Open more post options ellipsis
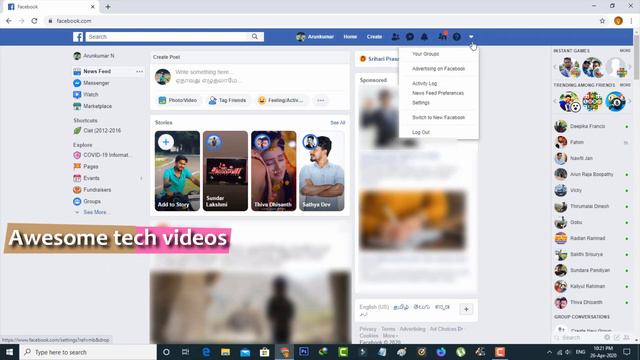 (x=321, y=100)
